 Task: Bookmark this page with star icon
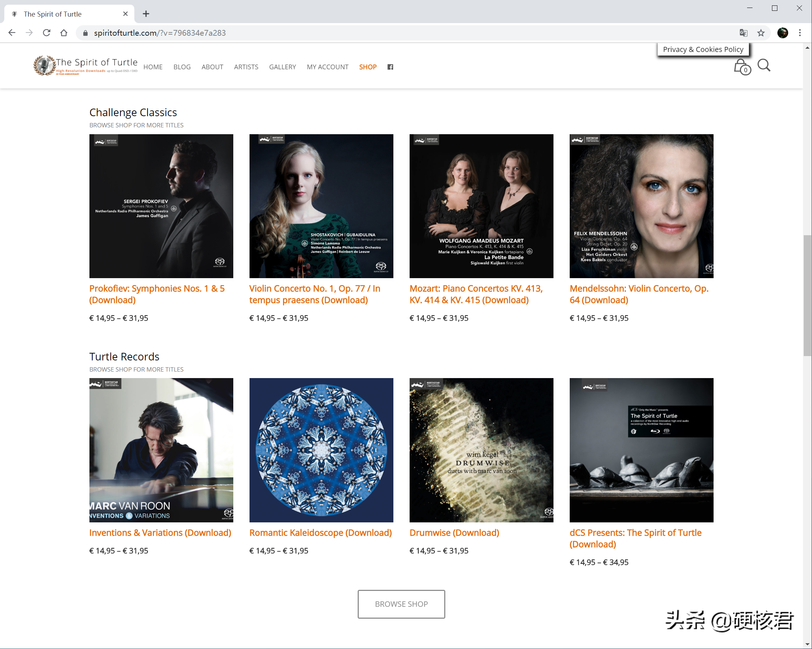761,33
